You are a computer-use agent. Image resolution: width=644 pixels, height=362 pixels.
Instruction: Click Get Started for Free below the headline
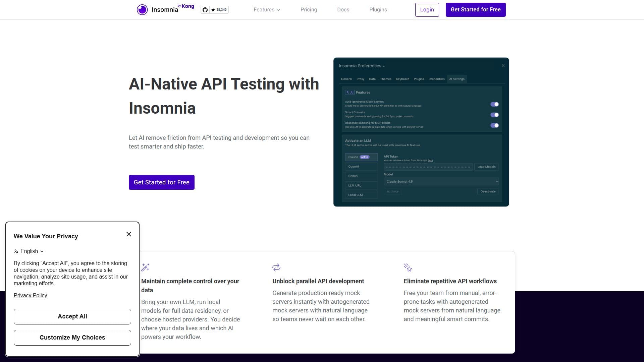(x=162, y=182)
